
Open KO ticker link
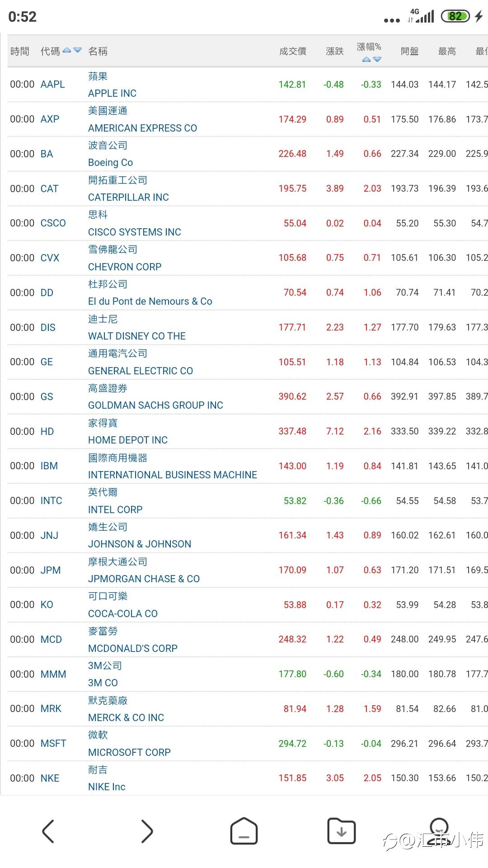(x=47, y=605)
